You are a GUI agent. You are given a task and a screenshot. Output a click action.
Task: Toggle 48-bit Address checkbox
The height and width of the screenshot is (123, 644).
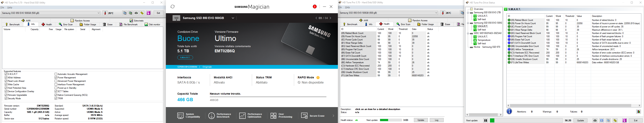pos(6,78)
